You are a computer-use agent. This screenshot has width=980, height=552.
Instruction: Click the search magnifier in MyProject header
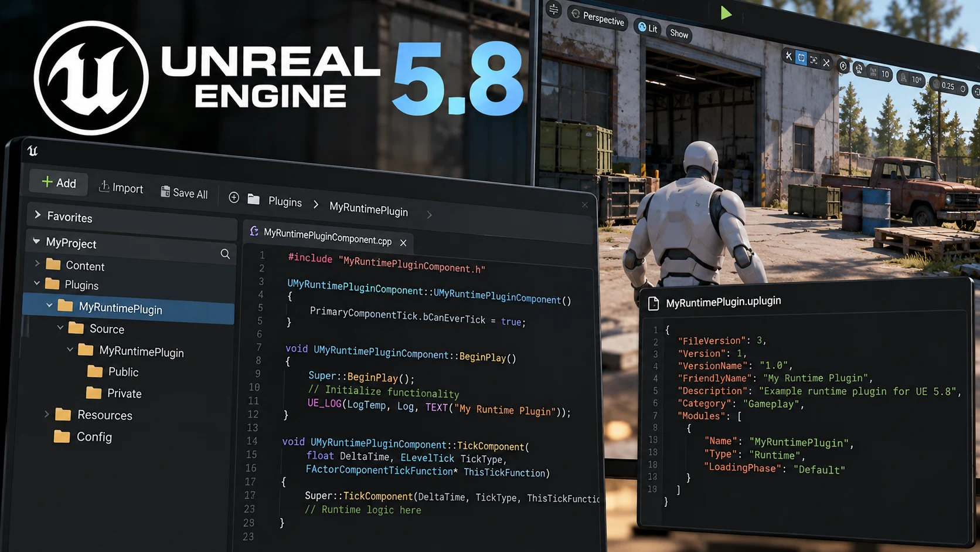click(225, 254)
